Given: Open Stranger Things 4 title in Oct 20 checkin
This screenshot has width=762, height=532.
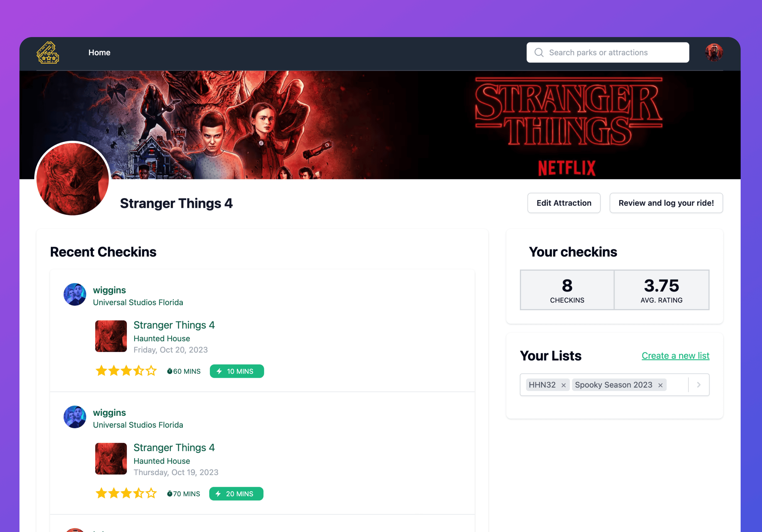Looking at the screenshot, I should [x=174, y=325].
